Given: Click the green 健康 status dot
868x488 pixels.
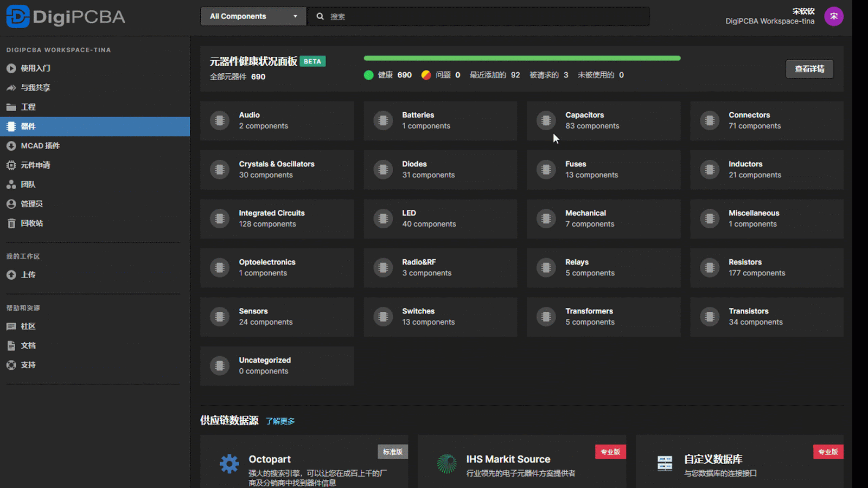Looking at the screenshot, I should (369, 75).
